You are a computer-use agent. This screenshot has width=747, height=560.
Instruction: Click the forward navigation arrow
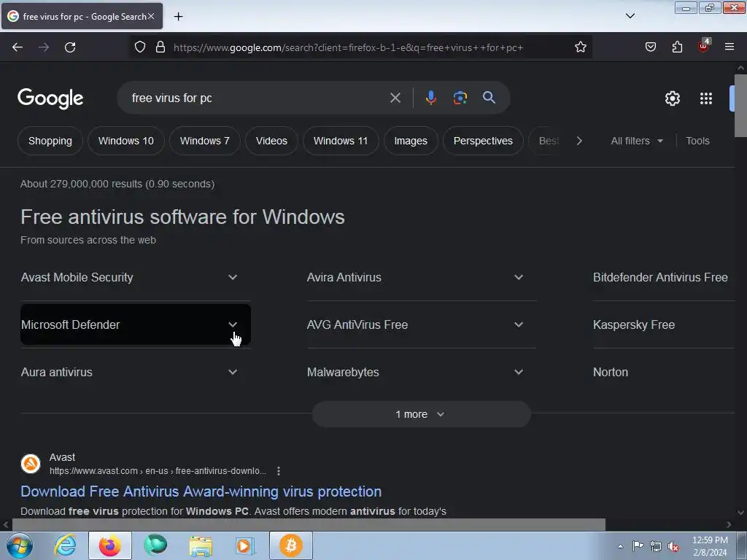[x=44, y=47]
